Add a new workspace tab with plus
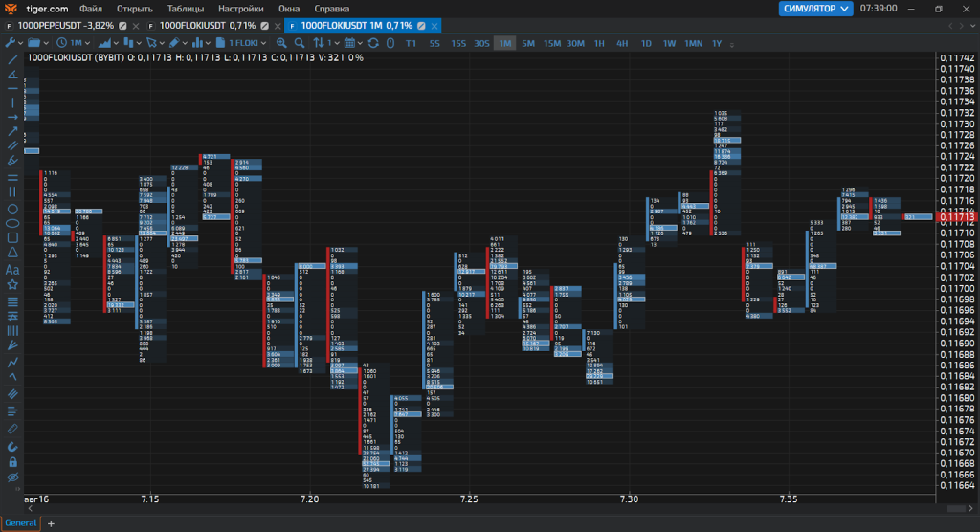Image resolution: width=980 pixels, height=532 pixels. 51,523
